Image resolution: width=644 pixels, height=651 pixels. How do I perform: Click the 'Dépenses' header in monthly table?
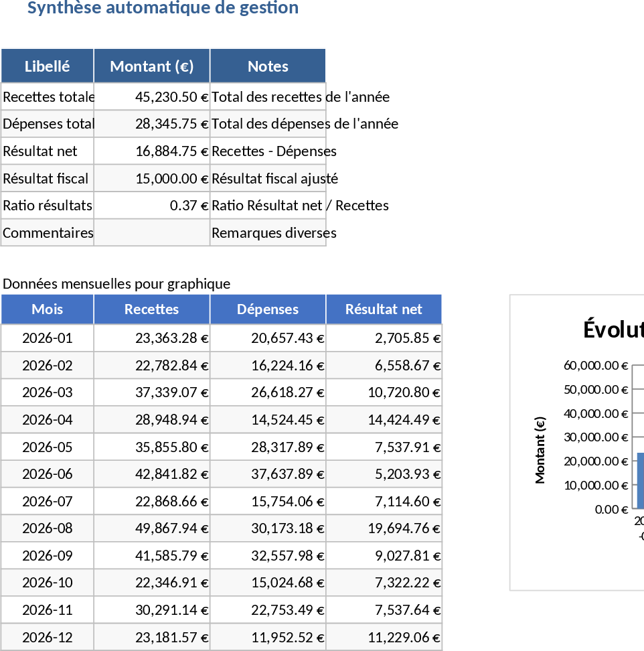pyautogui.click(x=268, y=309)
